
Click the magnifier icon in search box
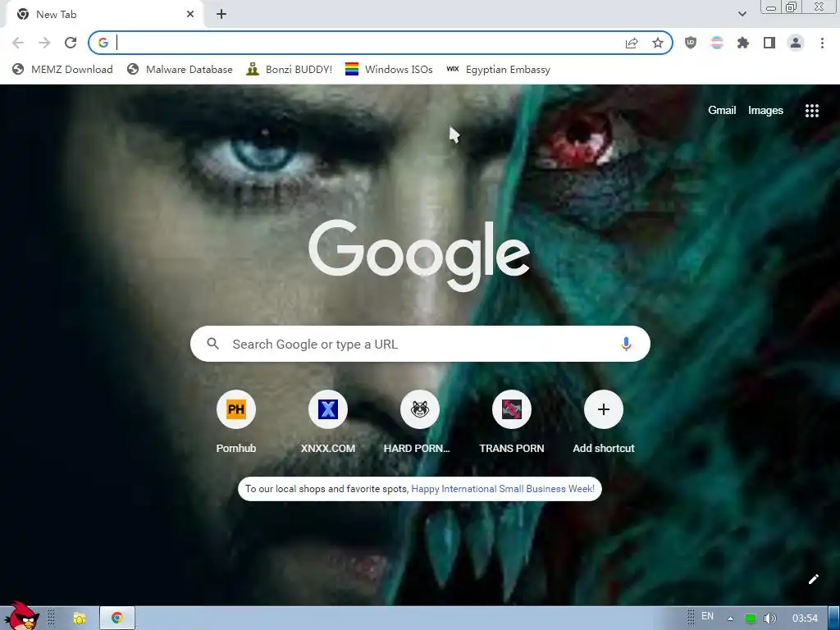click(212, 344)
